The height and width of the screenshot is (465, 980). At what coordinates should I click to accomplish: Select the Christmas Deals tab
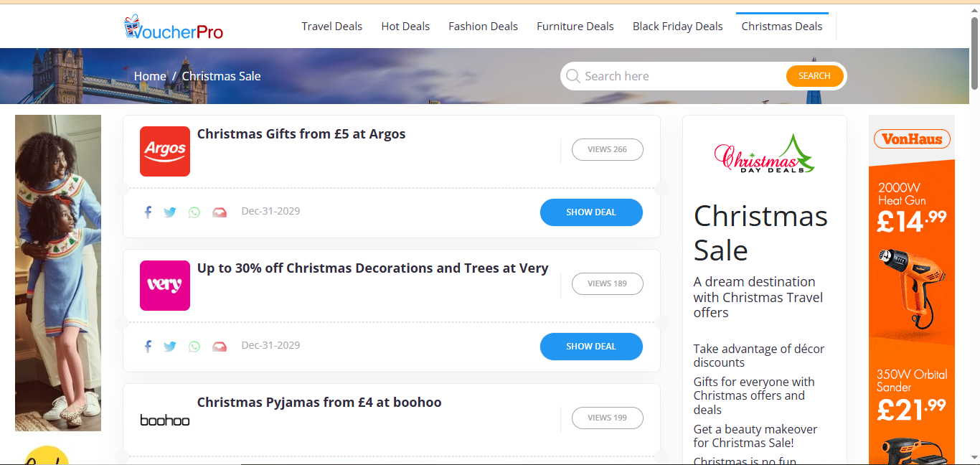[781, 27]
